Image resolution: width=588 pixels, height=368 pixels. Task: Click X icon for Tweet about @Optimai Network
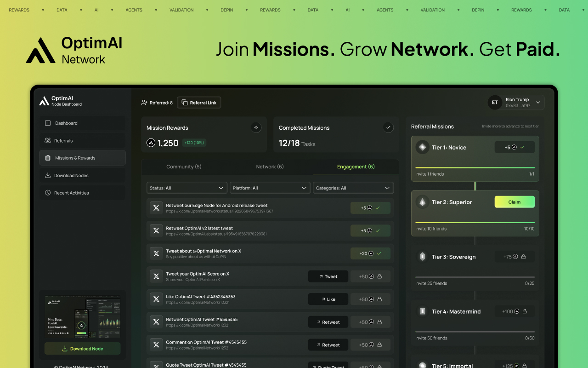[156, 253]
